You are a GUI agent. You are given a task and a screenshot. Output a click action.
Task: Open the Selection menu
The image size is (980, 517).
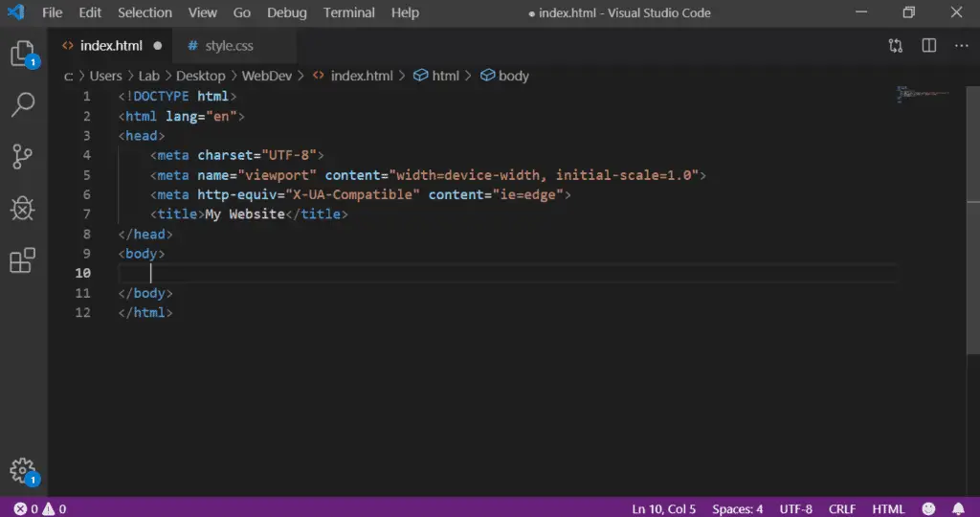(145, 12)
